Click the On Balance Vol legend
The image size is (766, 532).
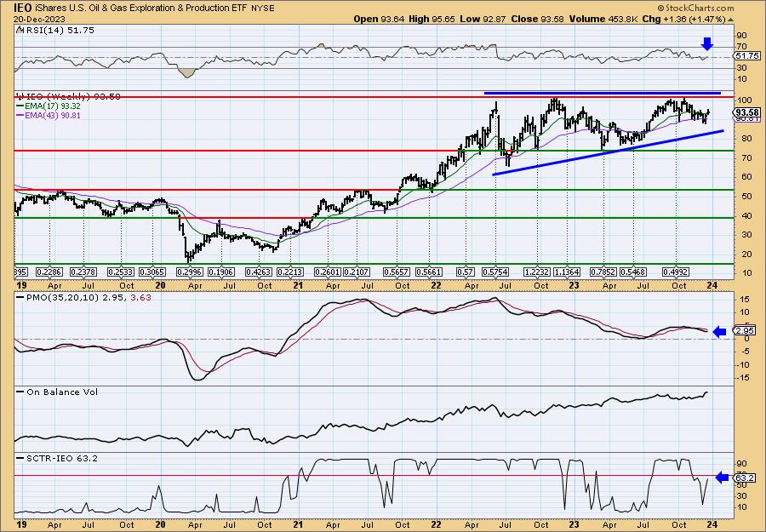[57, 392]
